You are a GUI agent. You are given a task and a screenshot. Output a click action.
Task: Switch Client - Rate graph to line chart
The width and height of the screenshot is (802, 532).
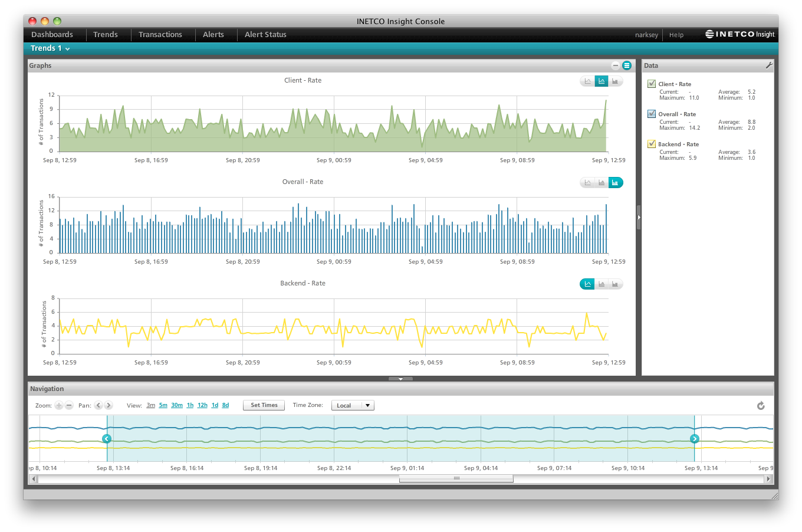coord(587,81)
